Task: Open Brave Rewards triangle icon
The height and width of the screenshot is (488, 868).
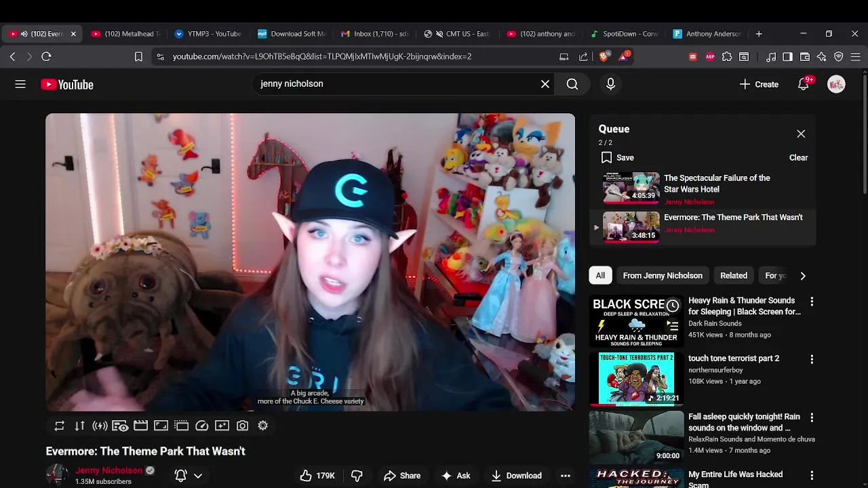Action: click(x=624, y=56)
